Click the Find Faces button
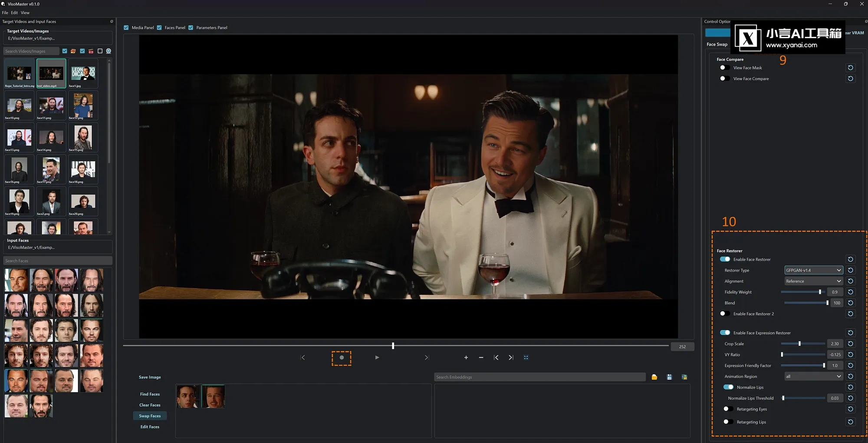This screenshot has width=868, height=443. tap(150, 394)
